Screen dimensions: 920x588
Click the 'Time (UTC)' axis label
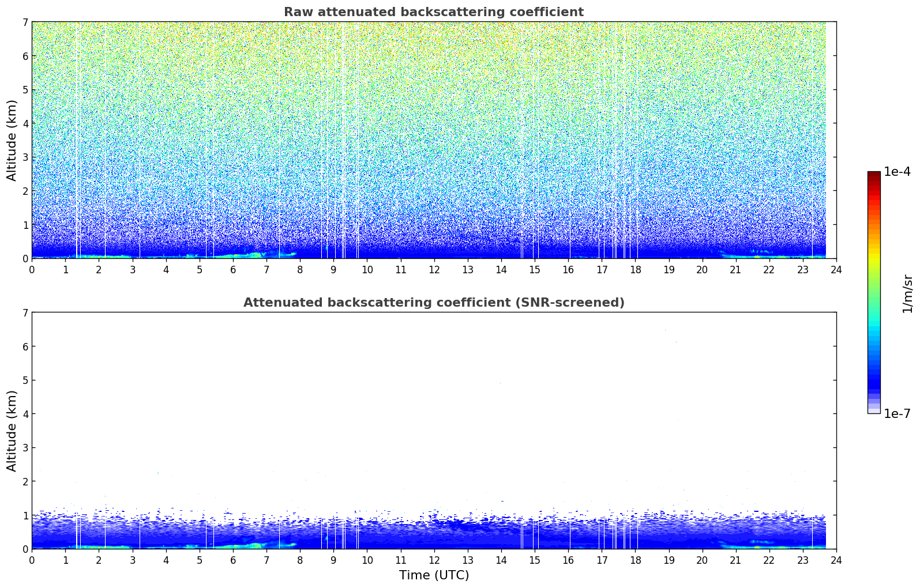[434, 575]
